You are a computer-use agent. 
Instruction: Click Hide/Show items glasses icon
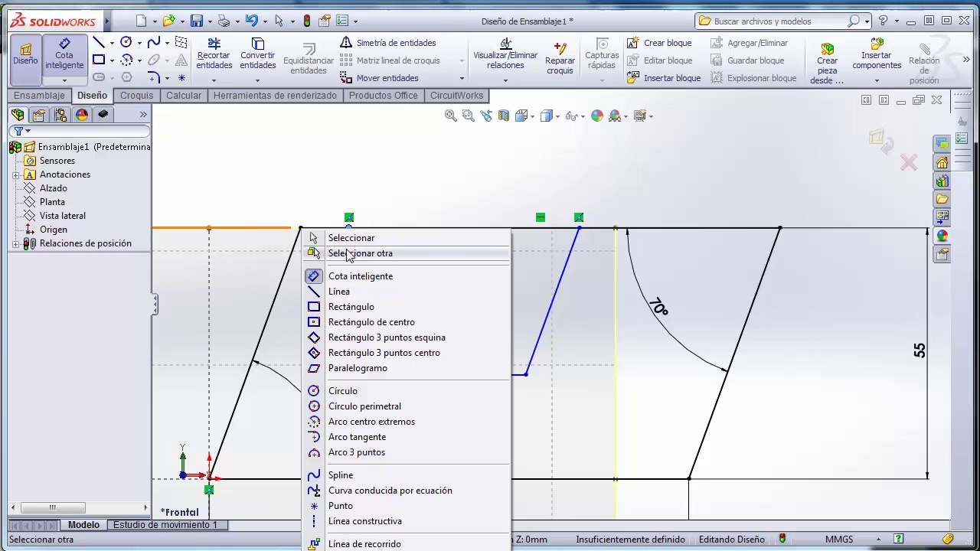(571, 116)
